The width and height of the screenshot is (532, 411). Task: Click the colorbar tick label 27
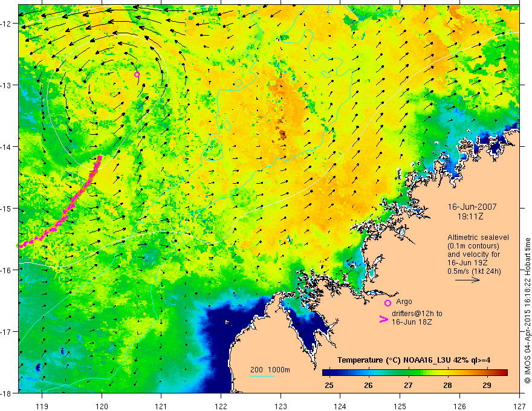tap(408, 385)
